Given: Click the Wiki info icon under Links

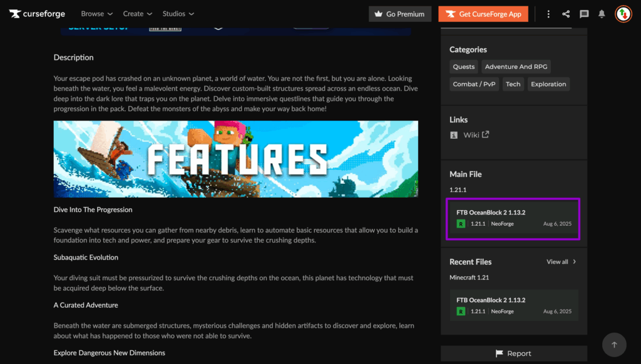Looking at the screenshot, I should pyautogui.click(x=454, y=134).
